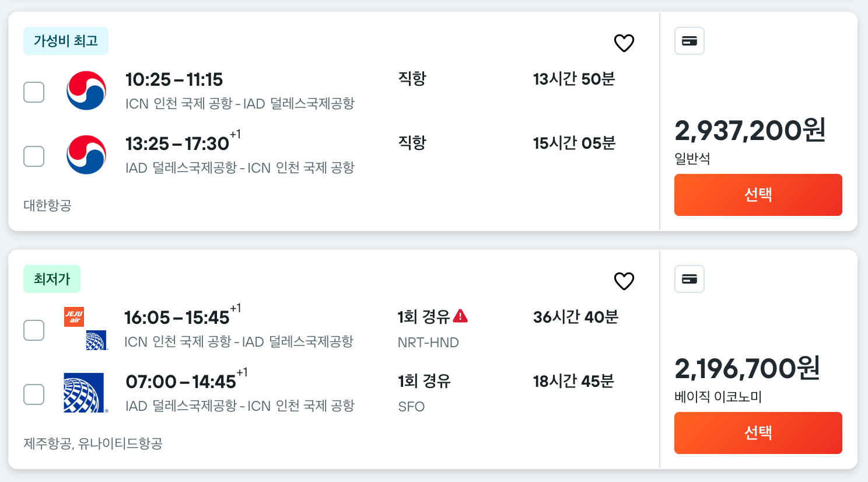
Task: Check the return Korean Air flight checkbox
Action: [34, 156]
